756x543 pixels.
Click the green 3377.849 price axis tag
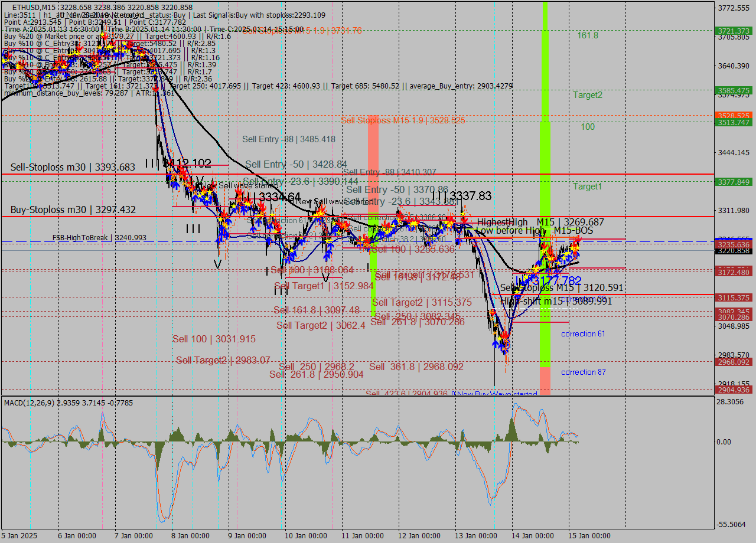click(x=733, y=182)
